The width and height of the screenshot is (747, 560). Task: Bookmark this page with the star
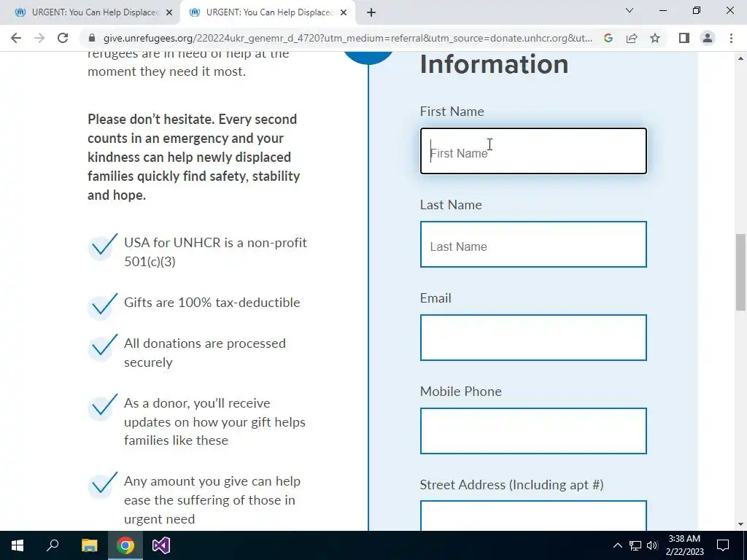pyautogui.click(x=655, y=38)
